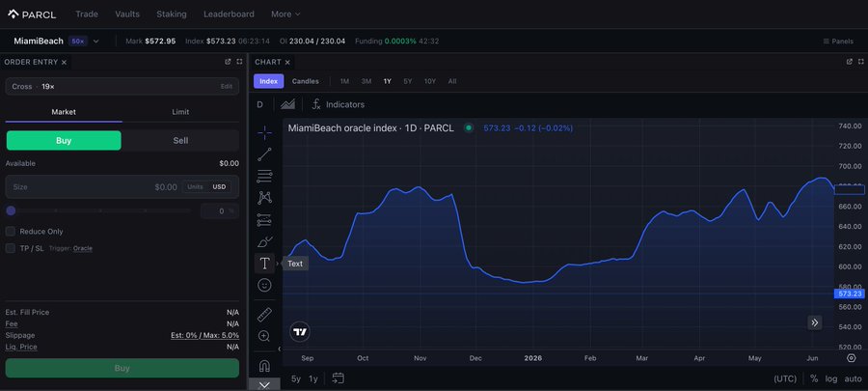
Task: Select the ruler measure tool
Action: tap(264, 315)
